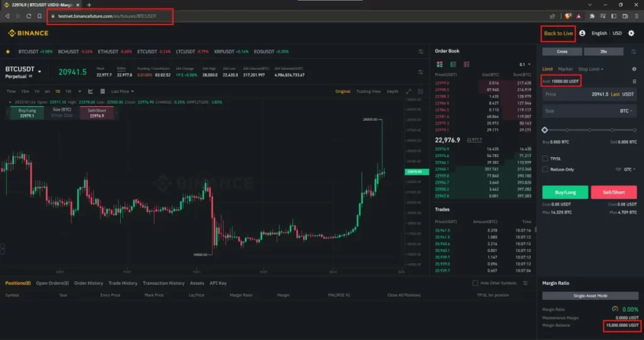Show only sell orders in order book
Viewport: 644px width, 340px height.
(466, 64)
